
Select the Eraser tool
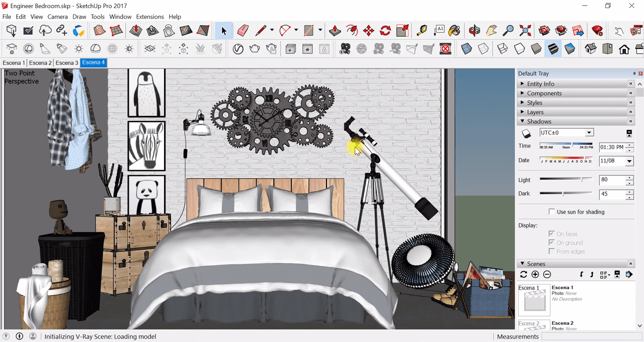coord(243,31)
